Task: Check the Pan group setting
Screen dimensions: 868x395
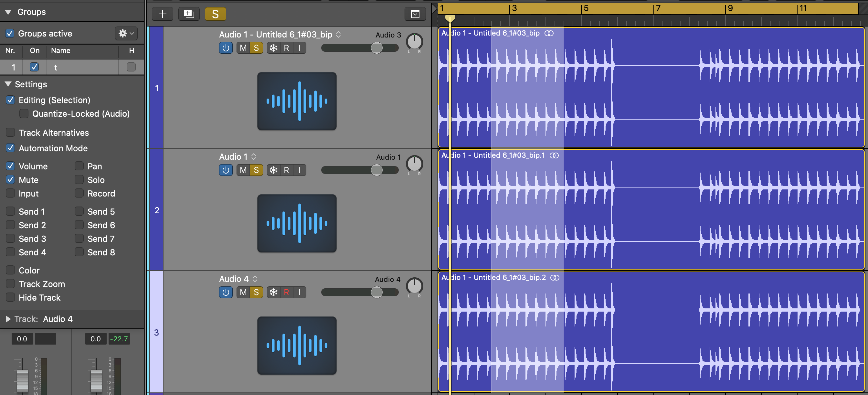Action: tap(79, 166)
